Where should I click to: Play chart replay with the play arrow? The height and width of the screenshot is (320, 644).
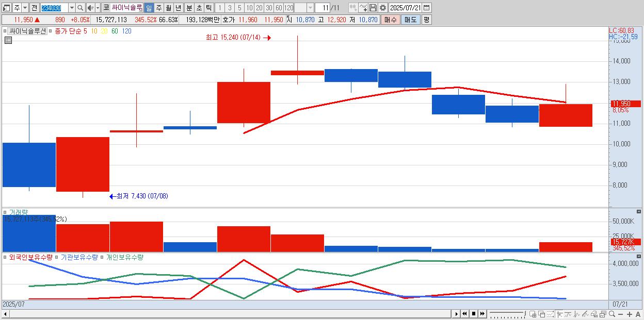[457, 314]
